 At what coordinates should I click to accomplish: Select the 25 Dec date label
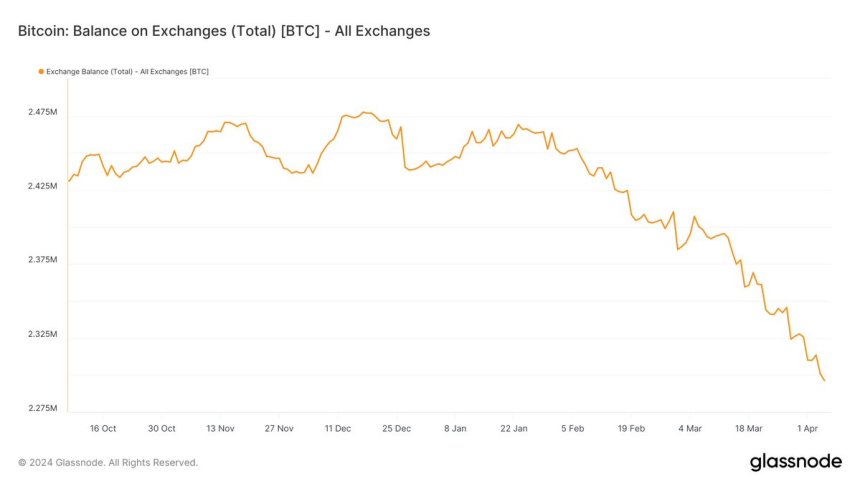click(x=396, y=428)
